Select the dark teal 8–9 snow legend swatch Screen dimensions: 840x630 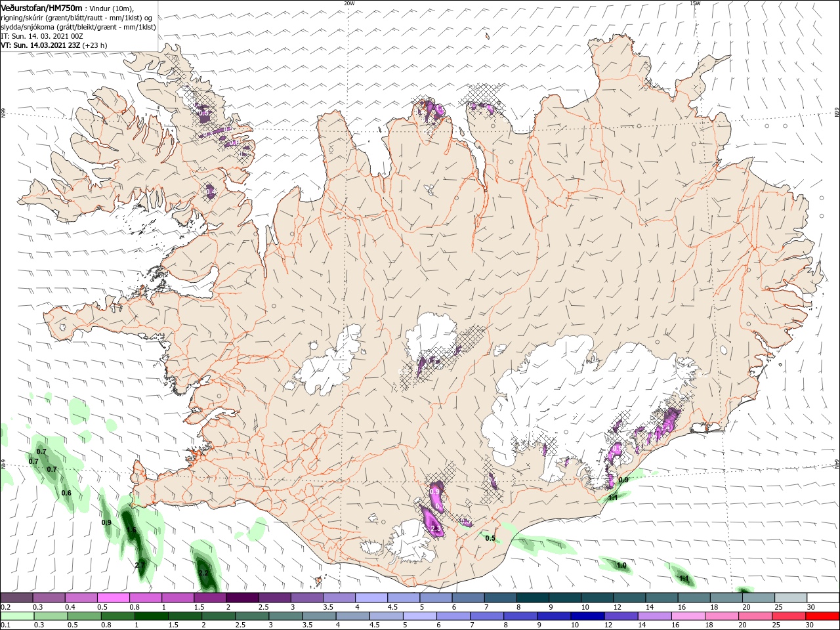(532, 598)
